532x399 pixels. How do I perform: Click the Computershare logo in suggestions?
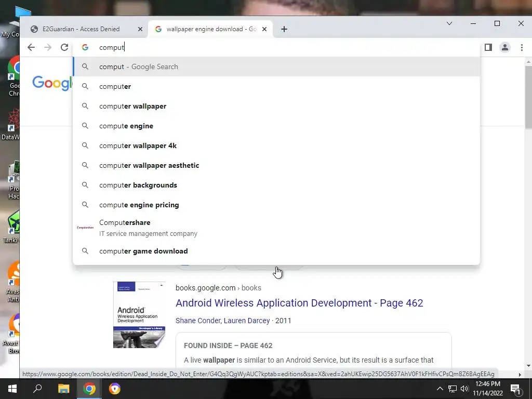[x=85, y=228]
